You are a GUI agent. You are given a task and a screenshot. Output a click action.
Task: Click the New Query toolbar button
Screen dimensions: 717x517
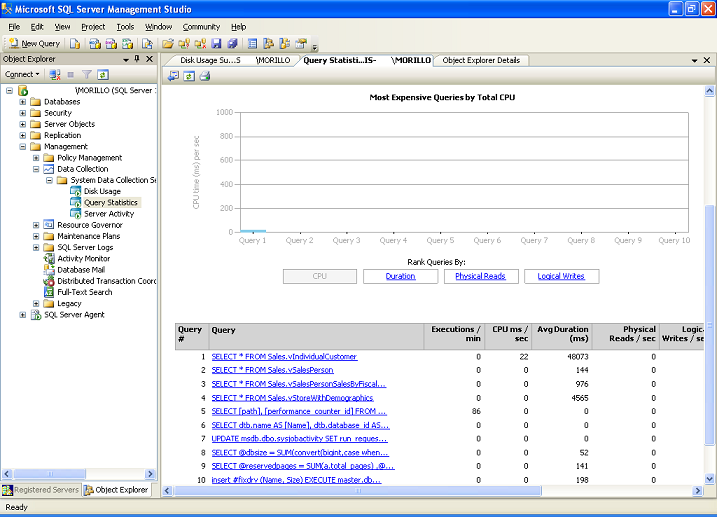coord(34,43)
